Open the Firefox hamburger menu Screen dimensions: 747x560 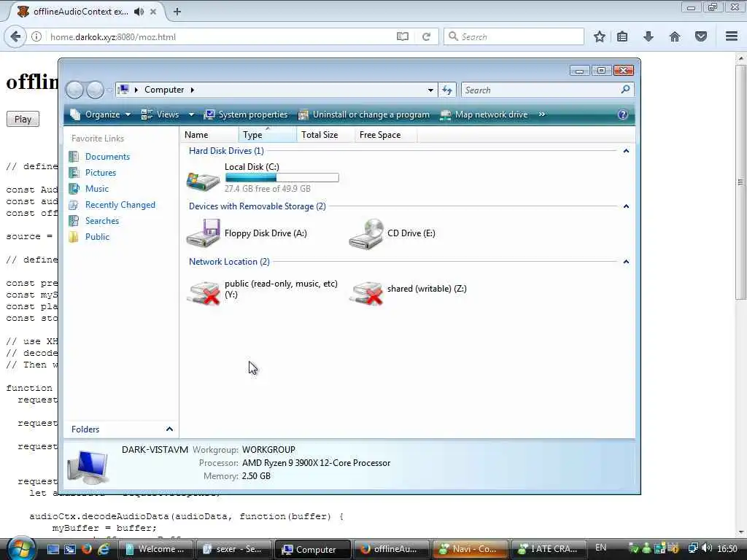click(x=732, y=36)
